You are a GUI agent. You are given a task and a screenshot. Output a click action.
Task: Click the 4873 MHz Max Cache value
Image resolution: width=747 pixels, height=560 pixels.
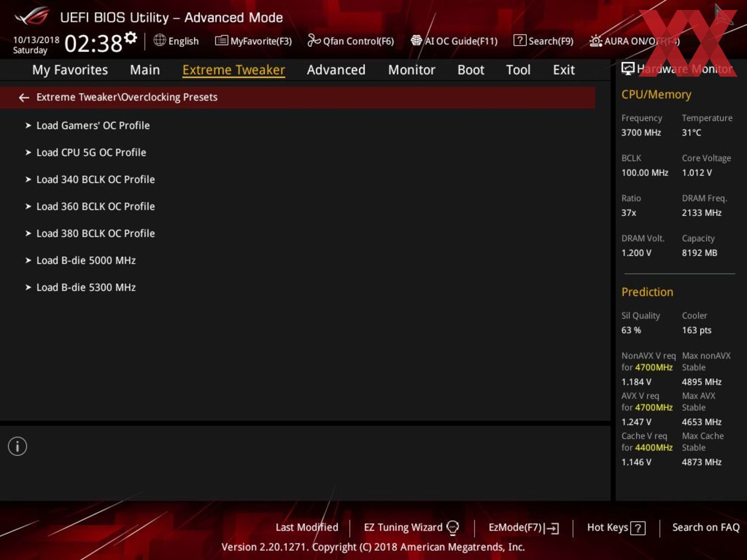click(701, 462)
